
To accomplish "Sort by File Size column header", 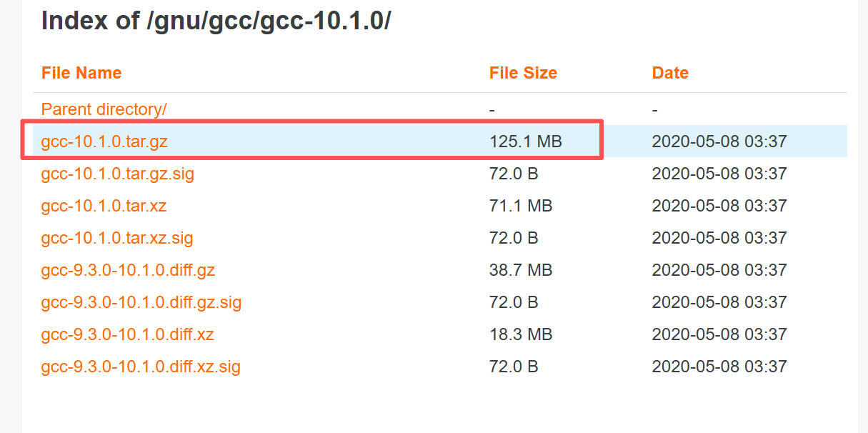I will pos(523,73).
